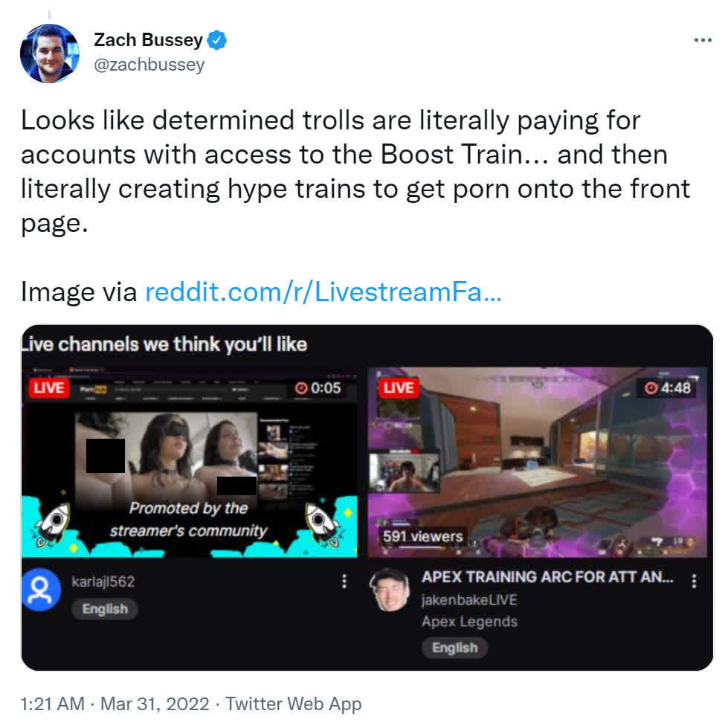Click the blue verified badge
This screenshot has width=728, height=728.
(x=216, y=40)
